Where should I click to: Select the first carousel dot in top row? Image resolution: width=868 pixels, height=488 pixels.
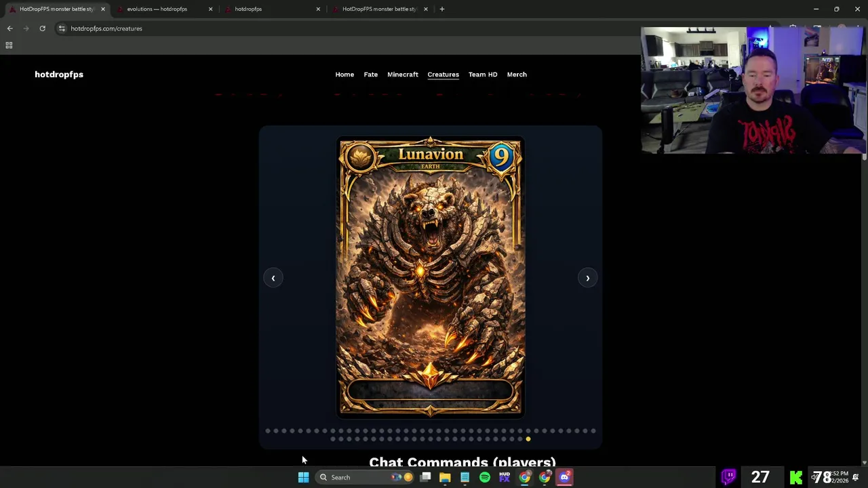(268, 430)
